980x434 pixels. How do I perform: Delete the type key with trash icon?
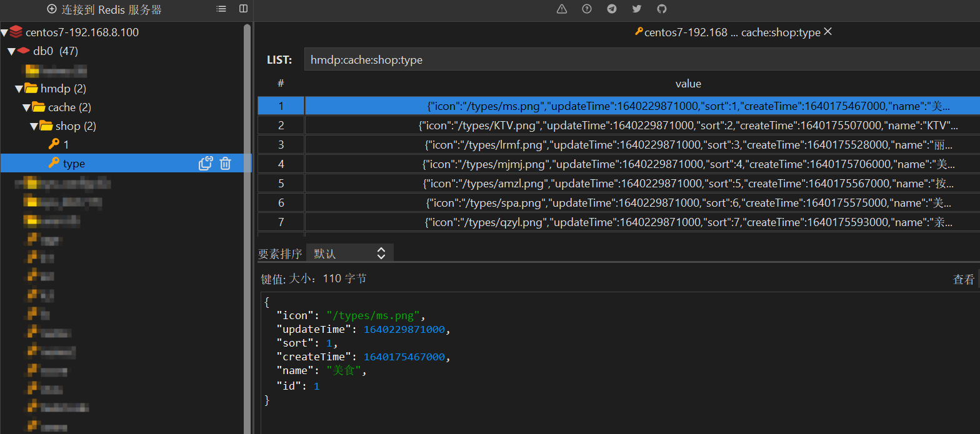226,164
